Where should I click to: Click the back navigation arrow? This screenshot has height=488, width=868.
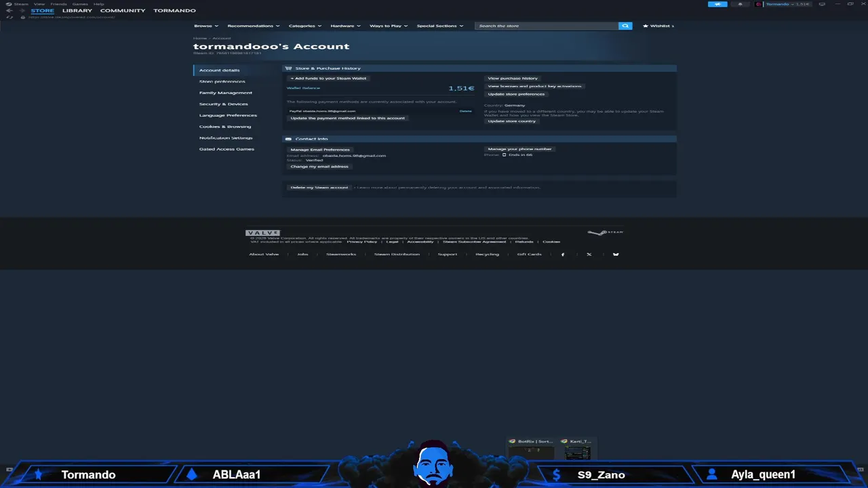point(9,11)
